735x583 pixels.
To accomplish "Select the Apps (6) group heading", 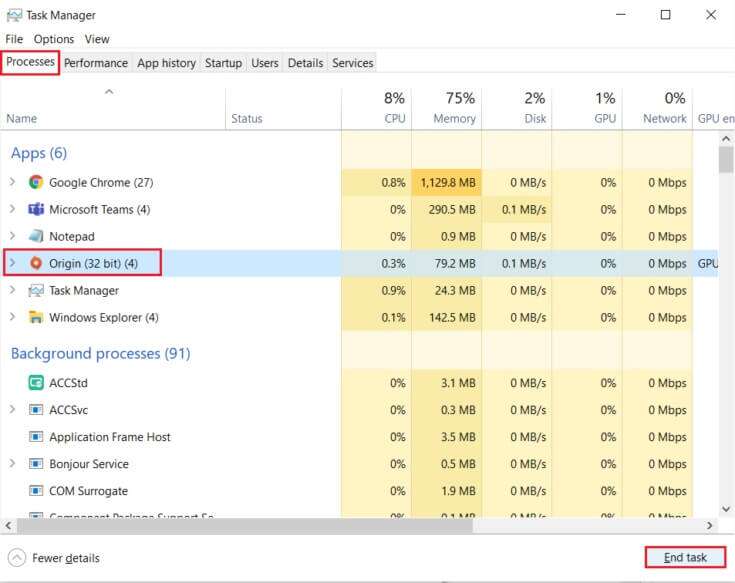I will click(x=38, y=153).
